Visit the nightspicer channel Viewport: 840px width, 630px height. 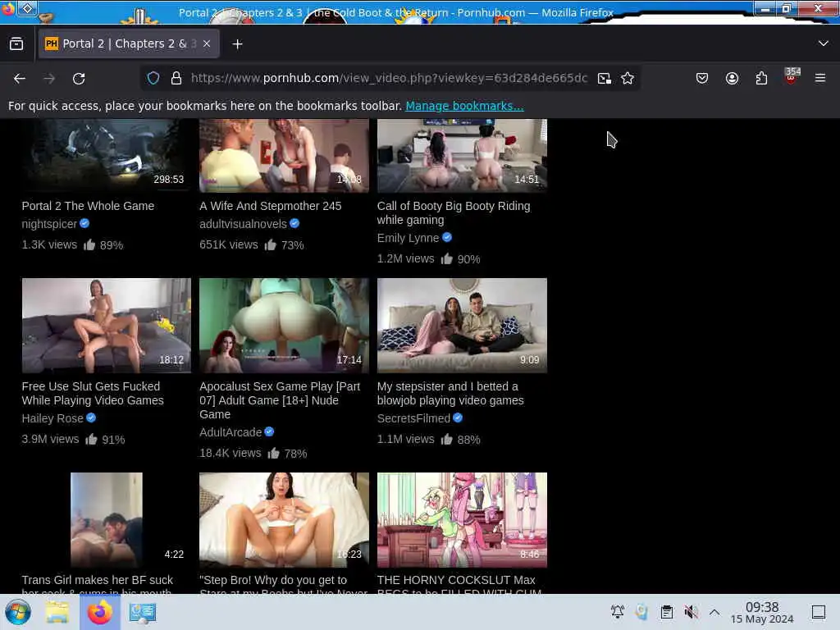point(49,224)
